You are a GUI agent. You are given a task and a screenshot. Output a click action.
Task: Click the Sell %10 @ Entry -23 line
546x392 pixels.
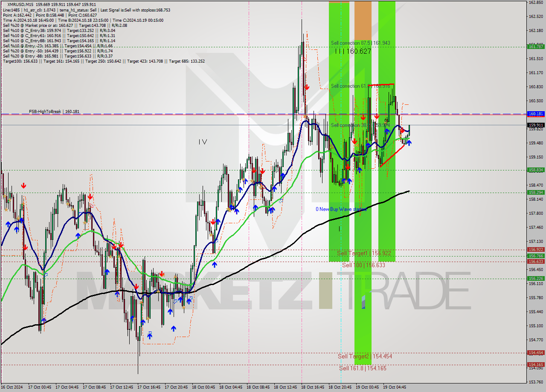[58, 46]
